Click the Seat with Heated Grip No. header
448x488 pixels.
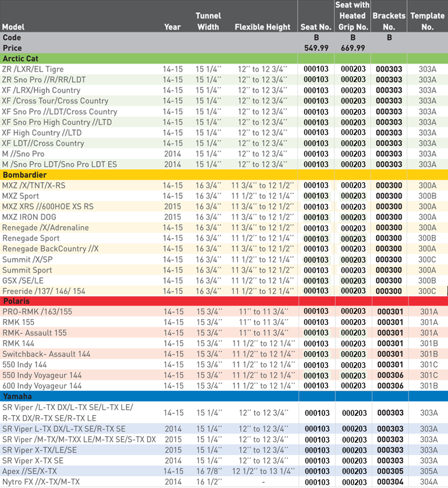click(x=353, y=16)
